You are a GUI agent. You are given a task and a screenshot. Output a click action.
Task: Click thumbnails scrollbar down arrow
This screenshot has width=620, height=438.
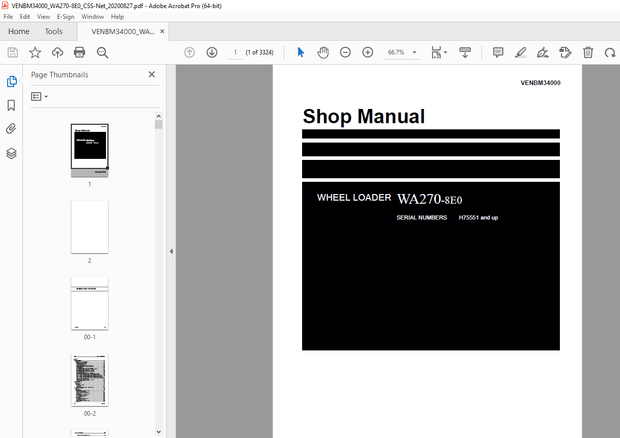[x=159, y=432]
